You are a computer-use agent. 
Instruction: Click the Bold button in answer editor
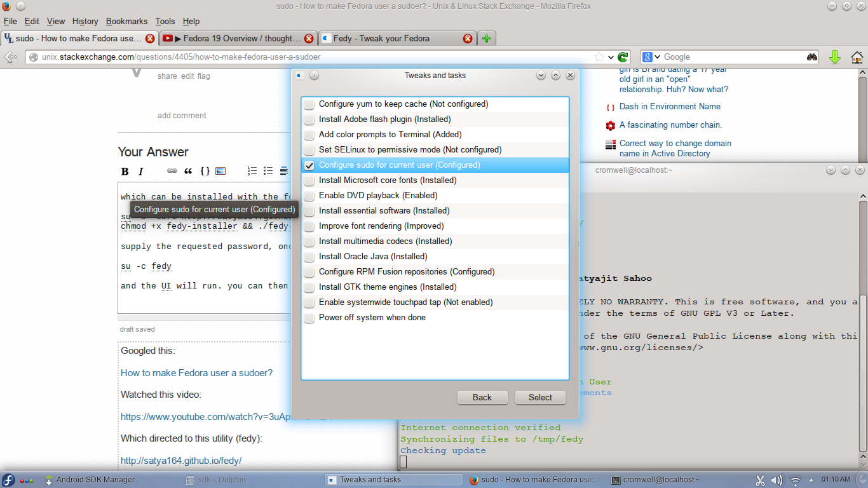tap(125, 171)
